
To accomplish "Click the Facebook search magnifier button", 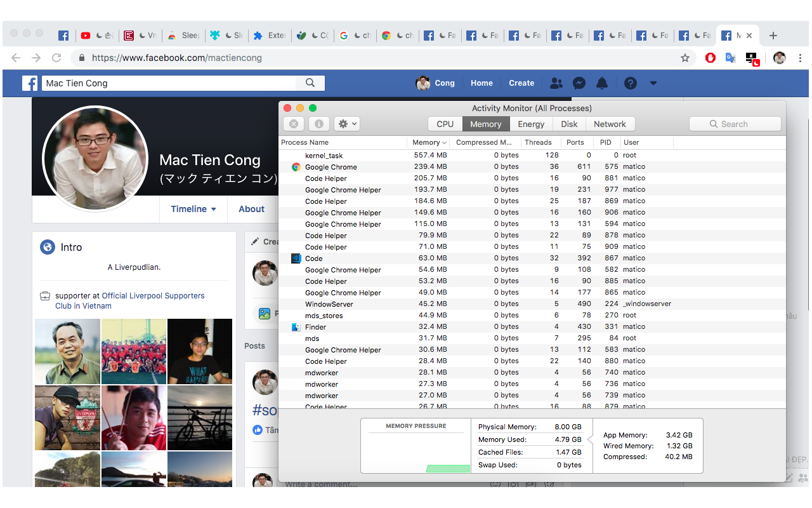I will pos(310,83).
